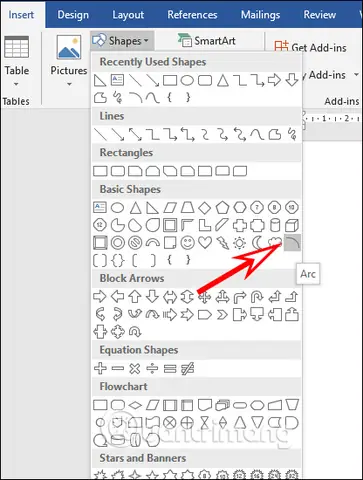Select the Double Brace shape

tap(118, 260)
